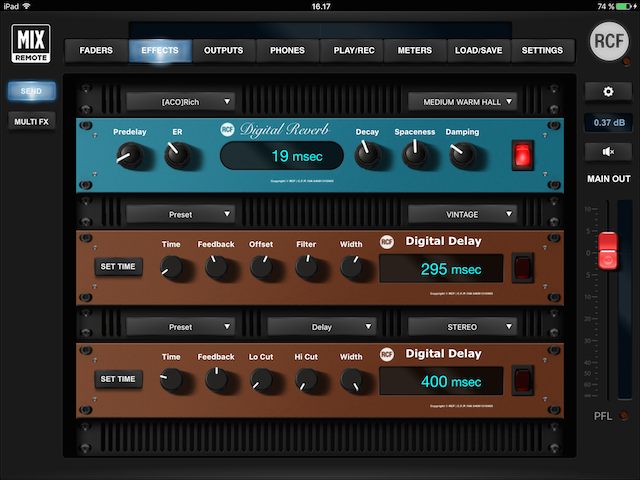Click RCF badge on the 295 msec delay

pos(387,242)
